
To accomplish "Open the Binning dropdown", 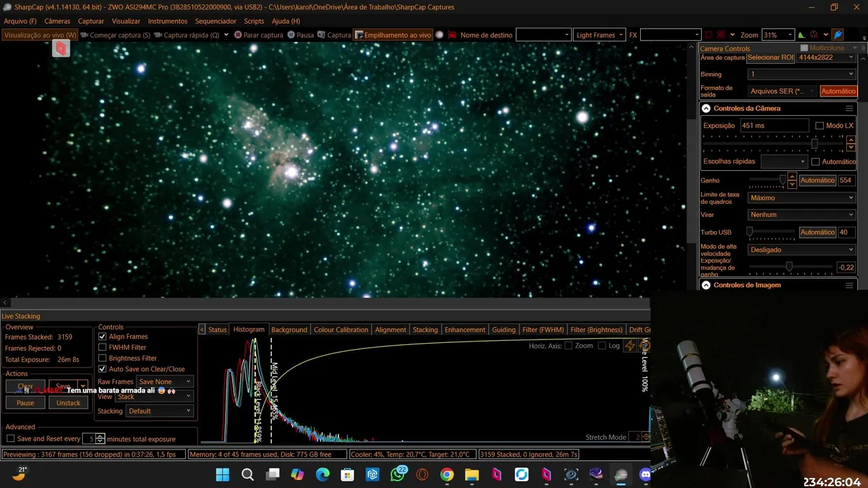I will click(802, 75).
